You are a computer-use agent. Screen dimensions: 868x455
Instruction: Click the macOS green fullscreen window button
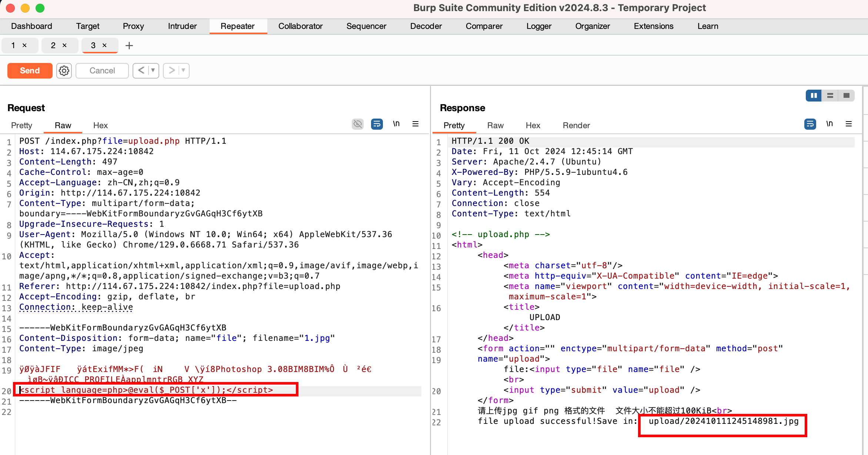40,8
